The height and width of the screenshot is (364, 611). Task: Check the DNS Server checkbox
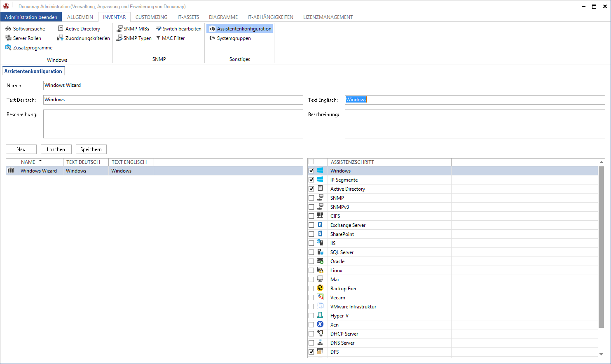coord(311,343)
